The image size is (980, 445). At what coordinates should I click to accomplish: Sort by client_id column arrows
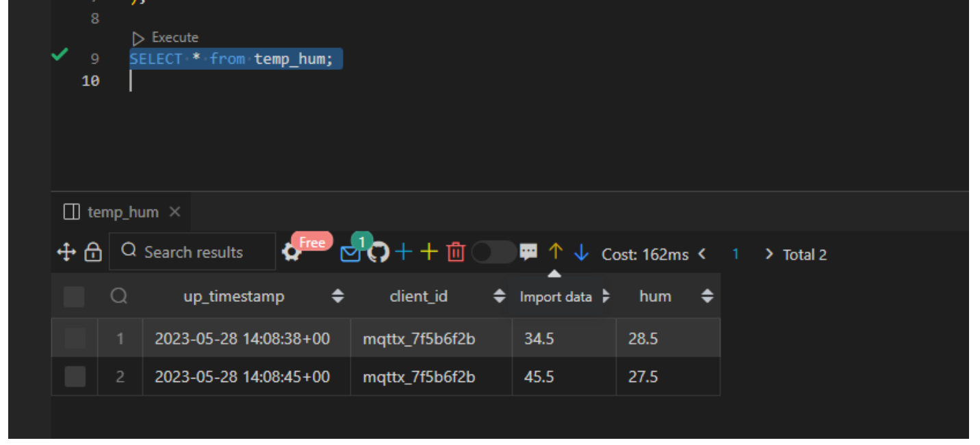pyautogui.click(x=500, y=296)
